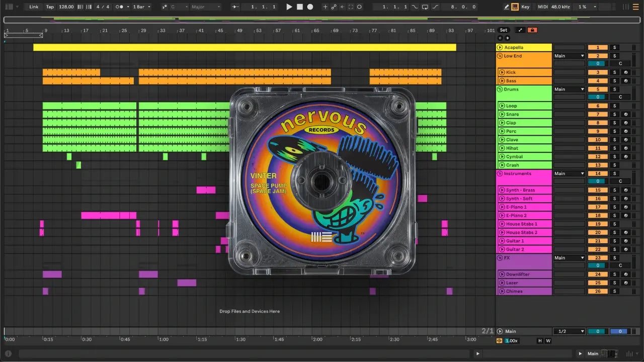Open the Major scale mode dropdown
Screen dimensions: 644x362
click(x=205, y=7)
